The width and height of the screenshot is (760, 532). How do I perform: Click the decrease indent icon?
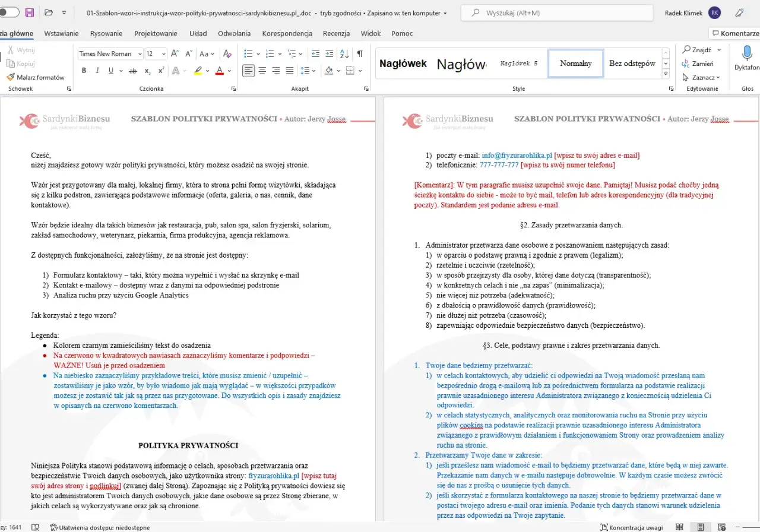tap(315, 53)
